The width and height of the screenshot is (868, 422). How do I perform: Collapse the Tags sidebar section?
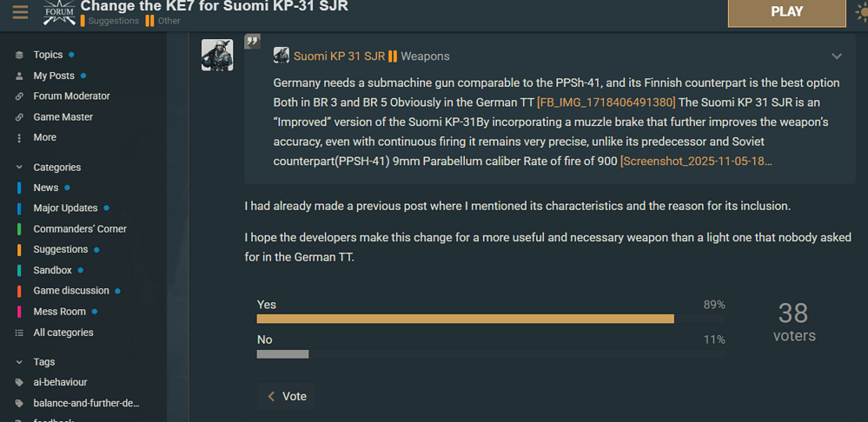[x=19, y=361]
